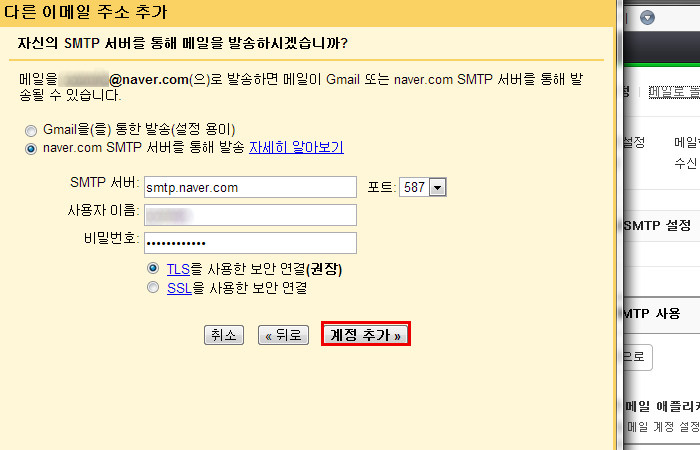Click the 'SMTP 서버:' label text
700x450 pixels.
[104, 183]
